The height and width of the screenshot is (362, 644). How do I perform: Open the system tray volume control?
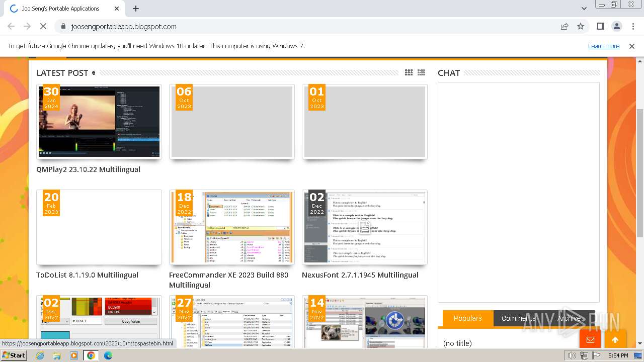coord(572,355)
